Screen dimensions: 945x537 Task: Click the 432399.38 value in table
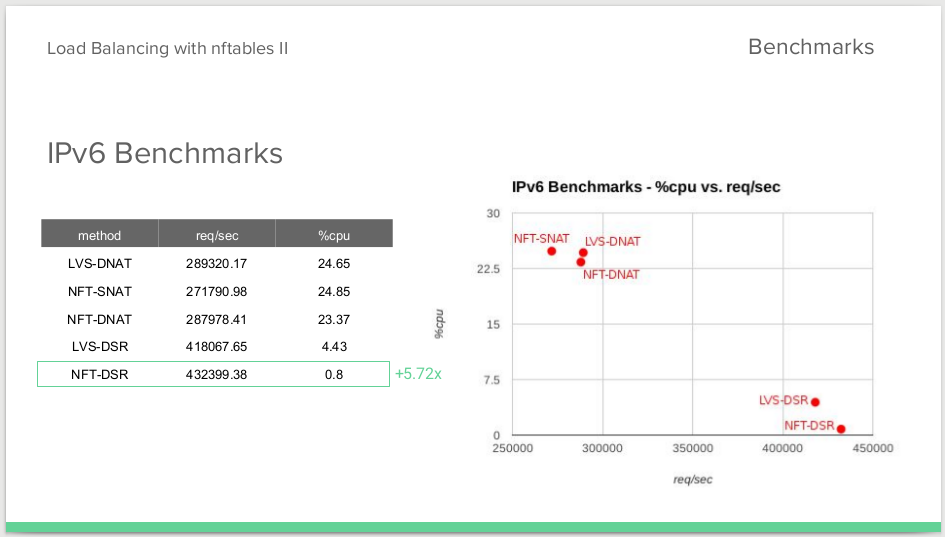tap(216, 374)
